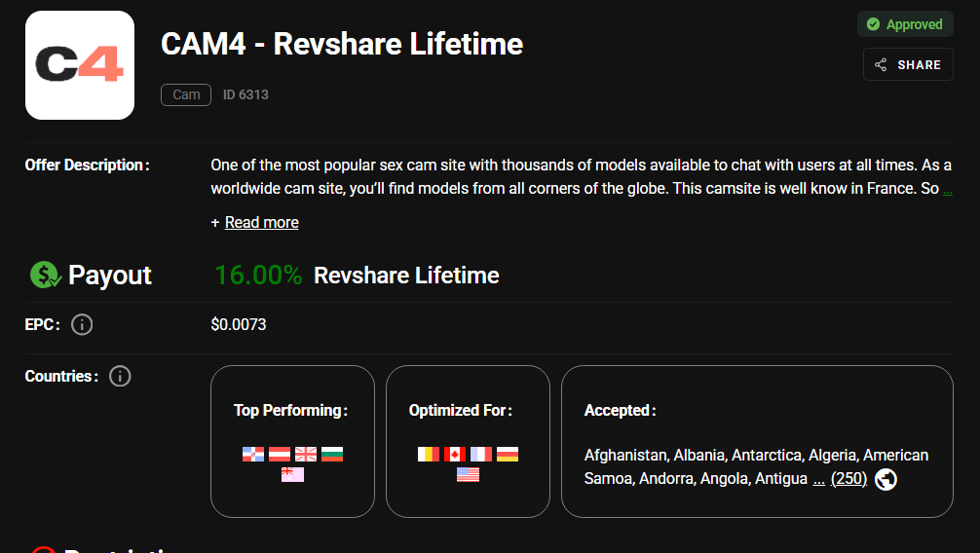Click the globe icon after the accepted countries
The height and width of the screenshot is (553, 980).
(886, 479)
